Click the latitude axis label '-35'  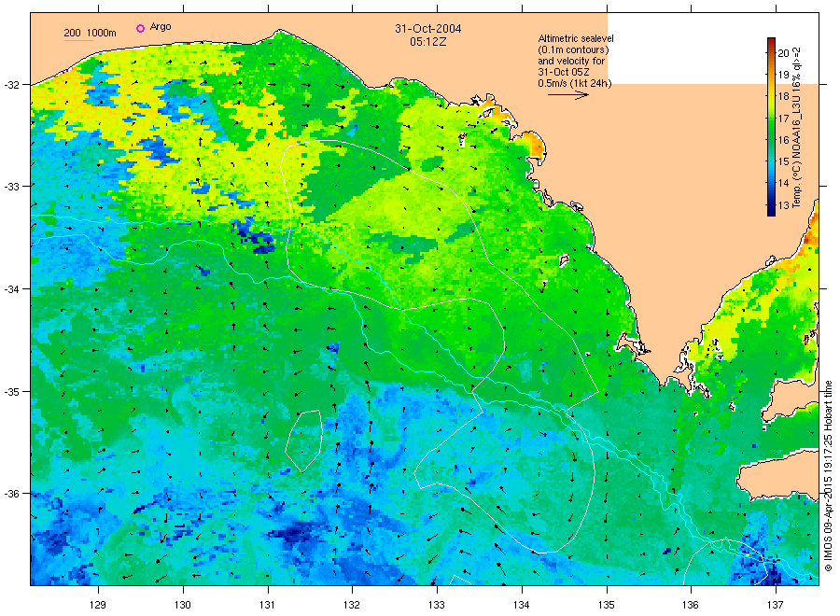[x=11, y=392]
